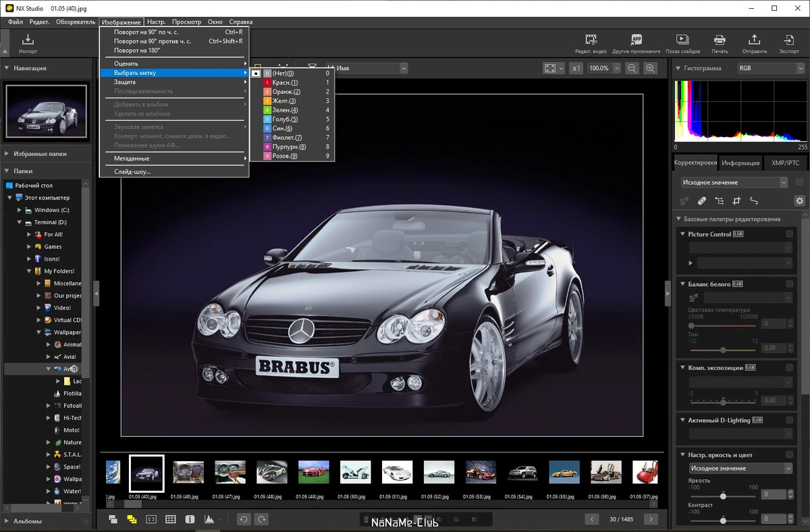
Task: Expand the Избранные папки panel
Action: (x=6, y=154)
